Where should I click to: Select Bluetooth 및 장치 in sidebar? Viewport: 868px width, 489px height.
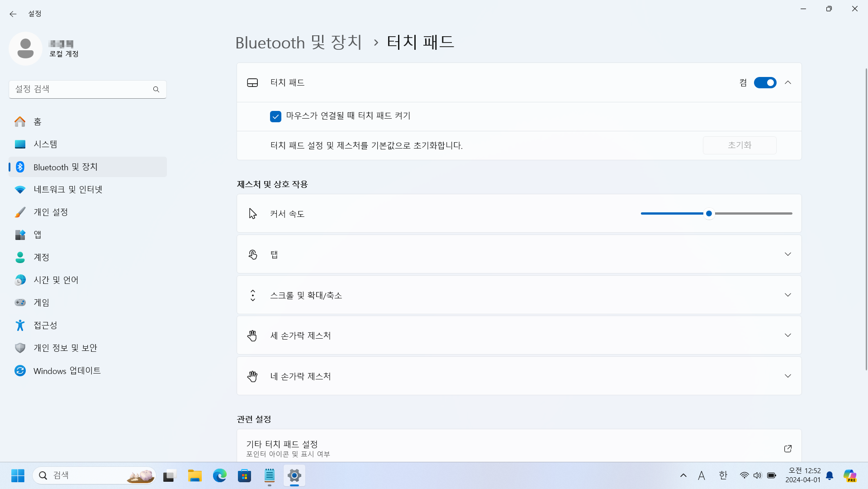click(x=88, y=167)
